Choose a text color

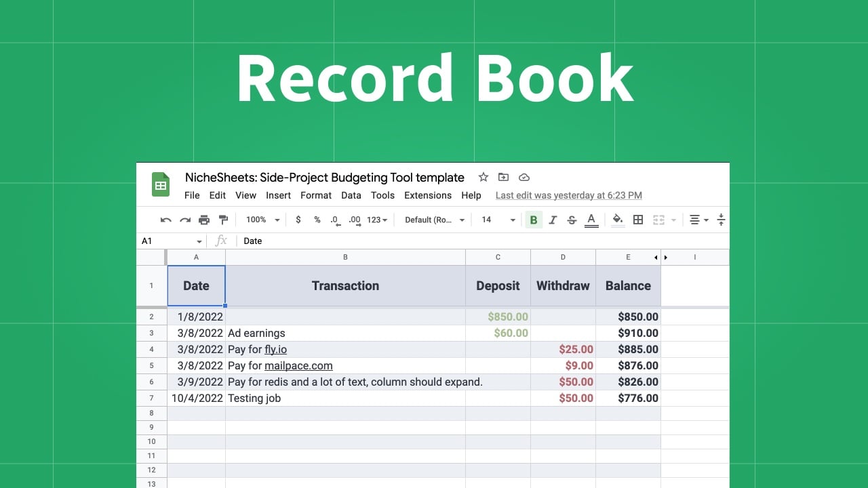591,220
